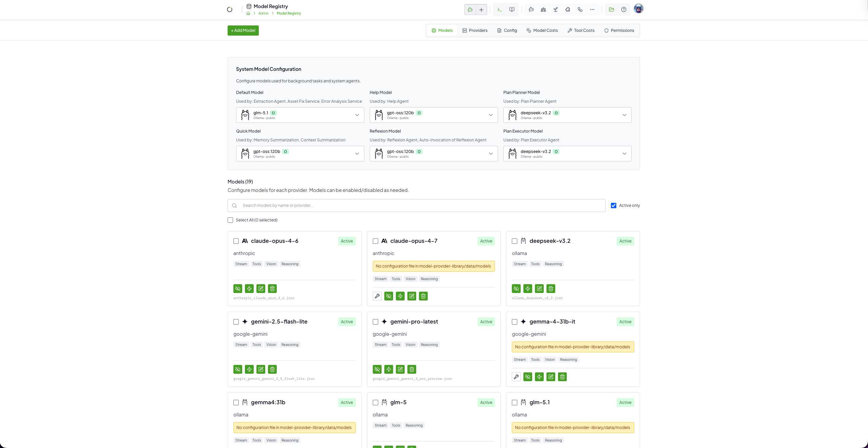
Task: Switch to the Providers tab
Action: (475, 31)
